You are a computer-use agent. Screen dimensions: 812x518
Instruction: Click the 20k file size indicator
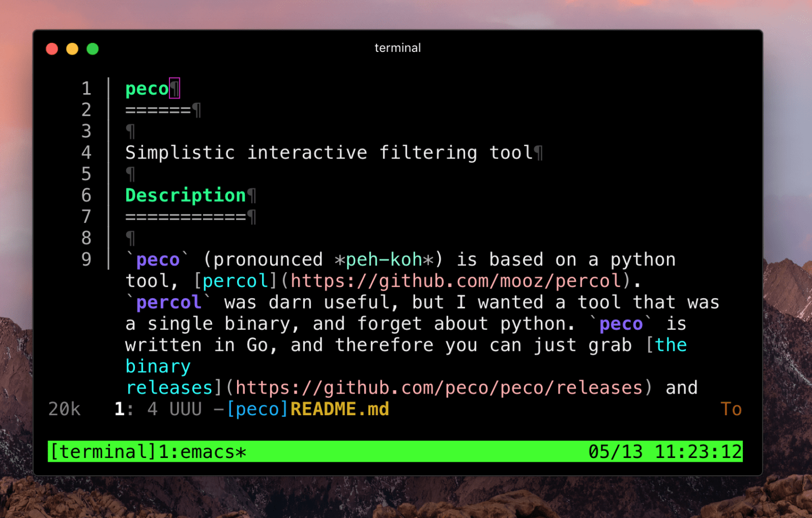click(64, 409)
